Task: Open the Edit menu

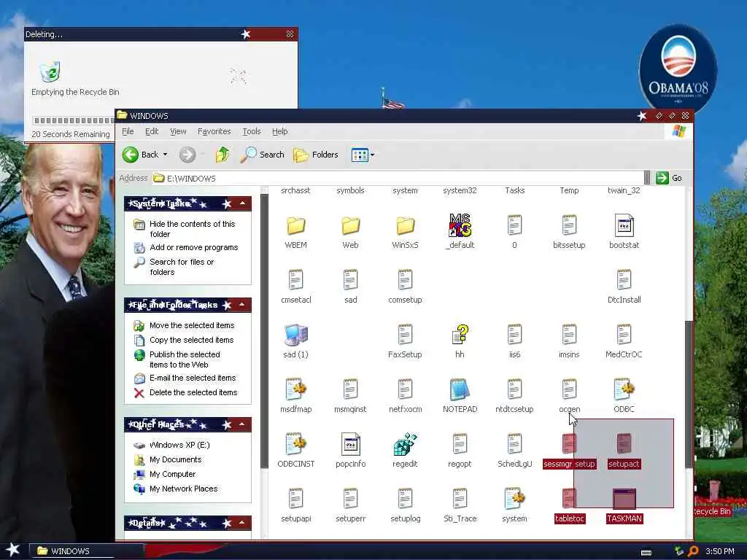Action: click(152, 131)
